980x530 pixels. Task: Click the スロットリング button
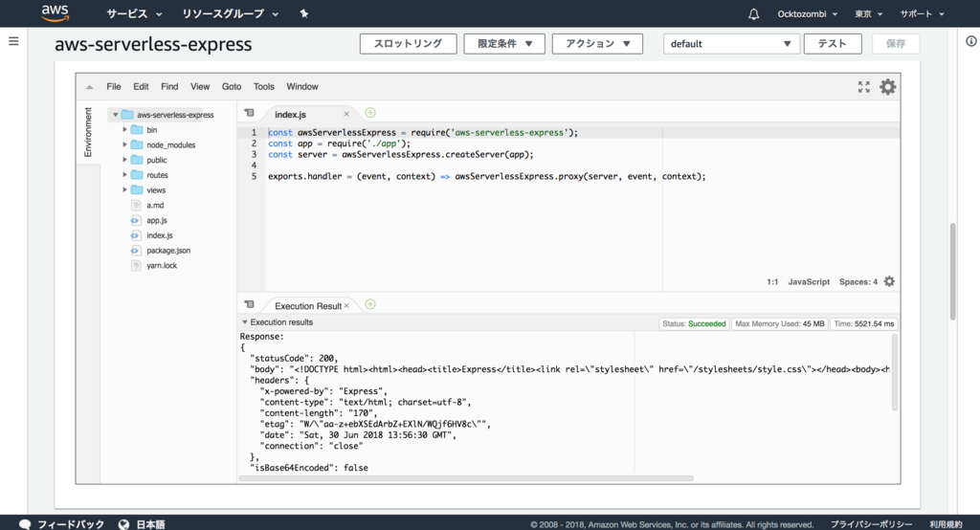(x=408, y=44)
